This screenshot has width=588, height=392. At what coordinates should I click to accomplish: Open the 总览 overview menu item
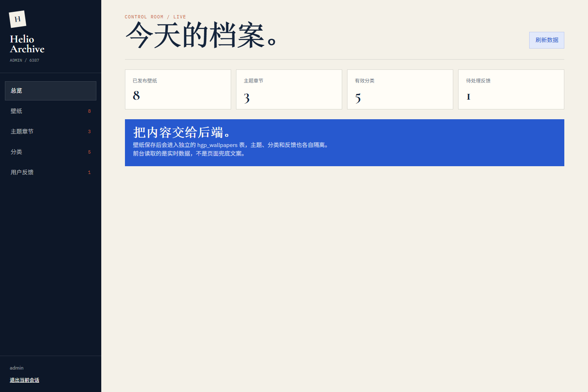coord(51,91)
